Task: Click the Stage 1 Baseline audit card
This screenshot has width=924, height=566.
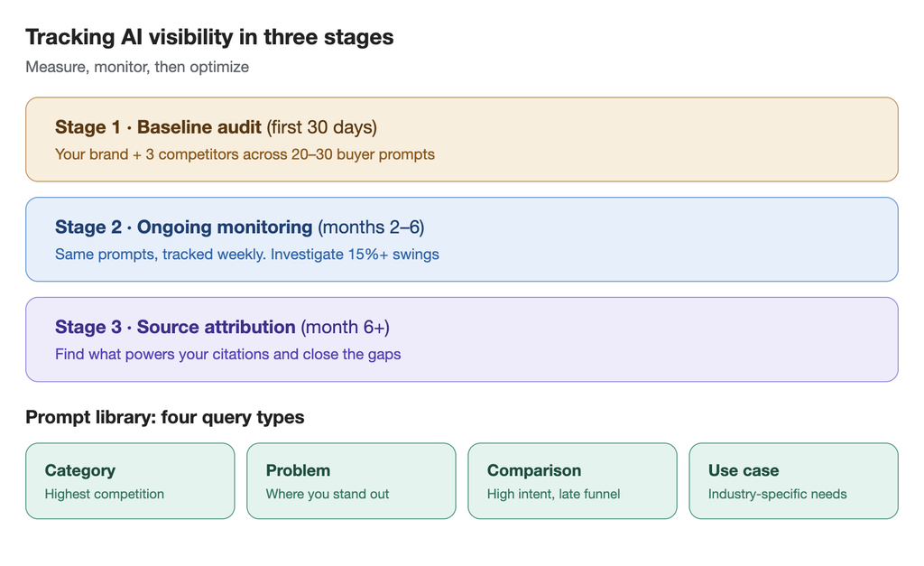Action: pos(461,139)
